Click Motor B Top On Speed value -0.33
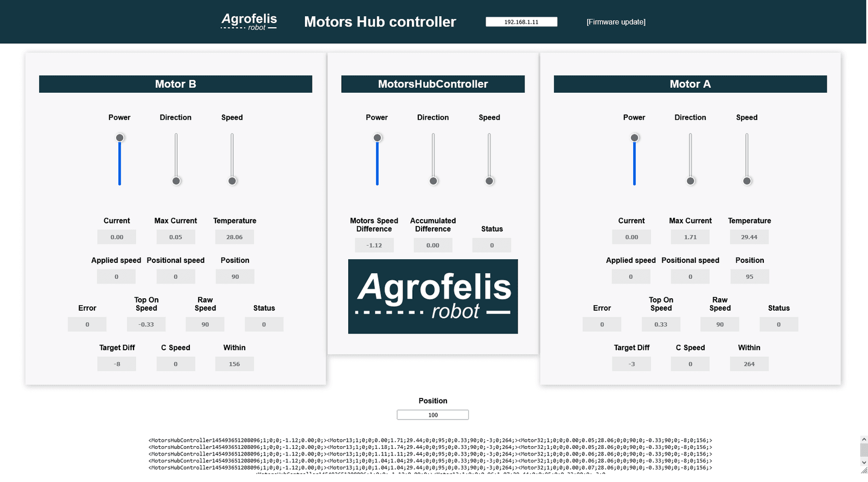The image size is (868, 482). [146, 324]
